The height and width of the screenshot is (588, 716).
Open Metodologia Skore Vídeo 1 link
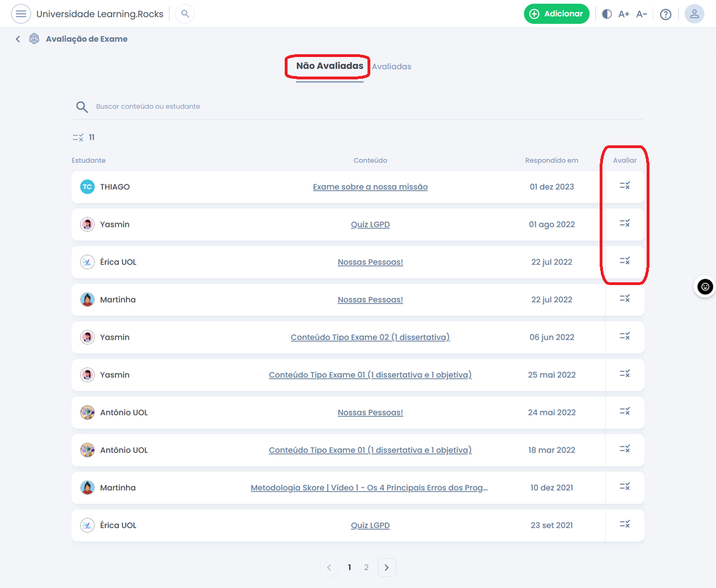[369, 488]
